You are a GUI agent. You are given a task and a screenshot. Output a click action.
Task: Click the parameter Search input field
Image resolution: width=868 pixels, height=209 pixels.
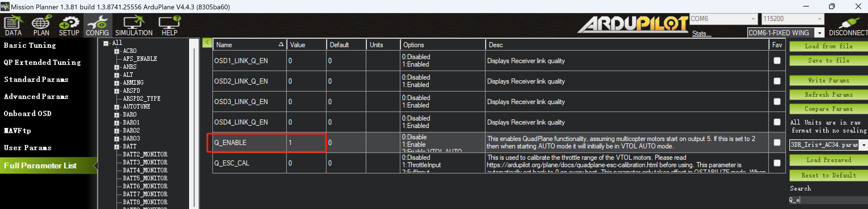coord(828,200)
